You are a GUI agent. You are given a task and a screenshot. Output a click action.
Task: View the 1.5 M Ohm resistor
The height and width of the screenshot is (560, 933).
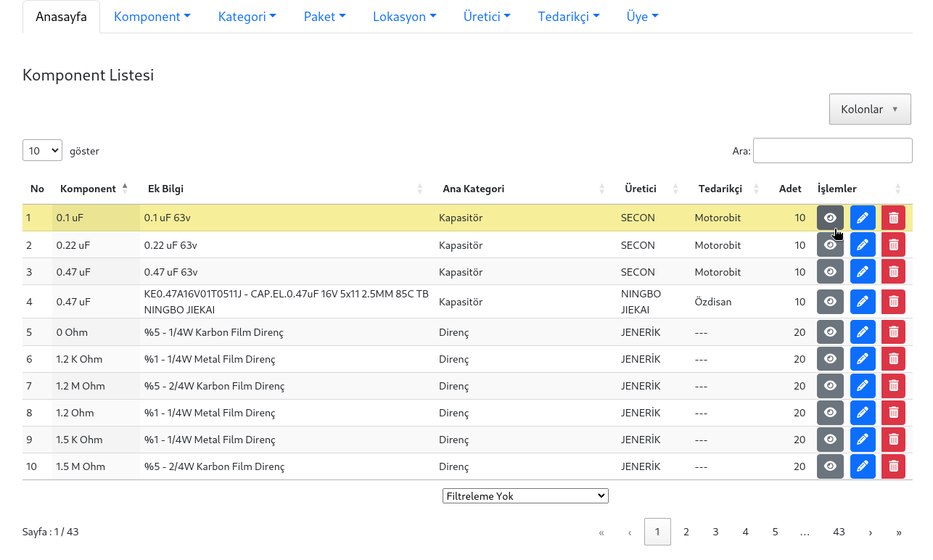click(830, 466)
